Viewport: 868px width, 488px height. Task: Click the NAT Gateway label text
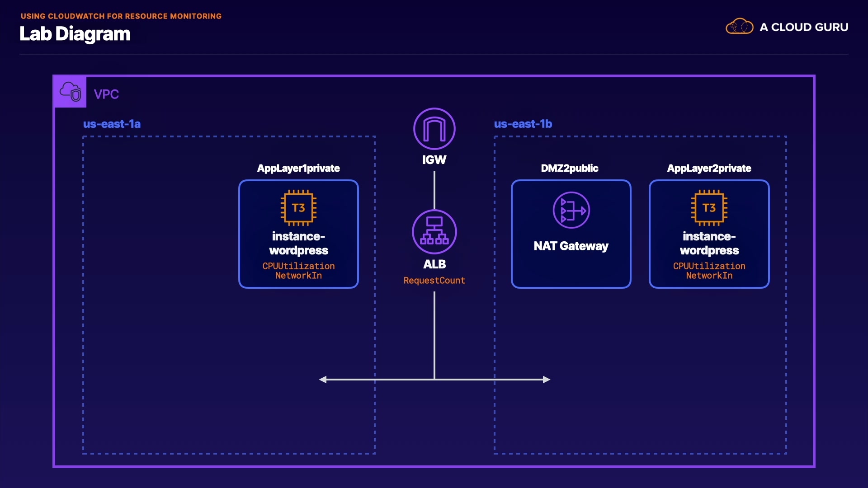coord(571,246)
